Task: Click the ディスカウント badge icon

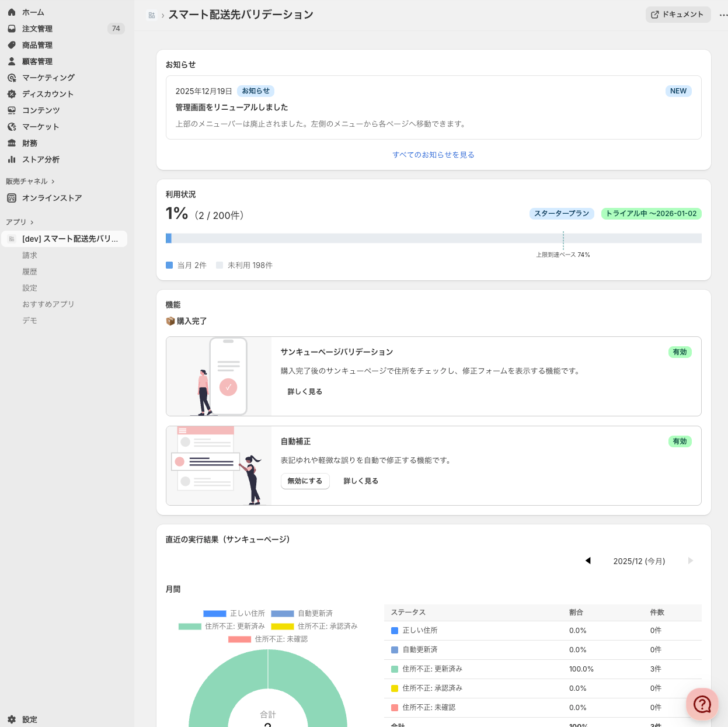Action: click(x=12, y=94)
